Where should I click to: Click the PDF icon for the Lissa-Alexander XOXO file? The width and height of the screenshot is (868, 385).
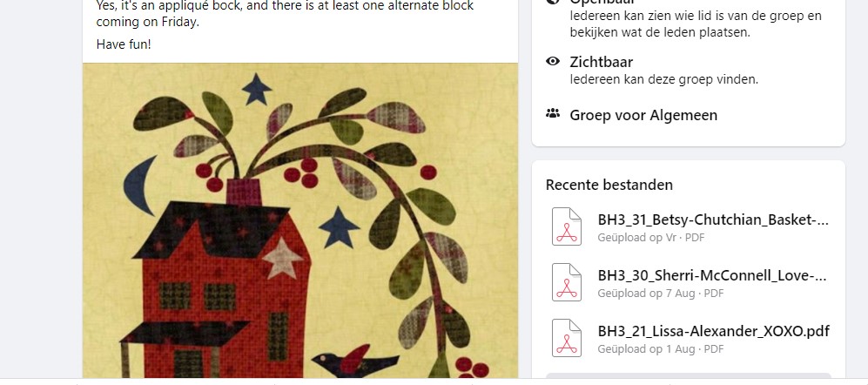(566, 338)
